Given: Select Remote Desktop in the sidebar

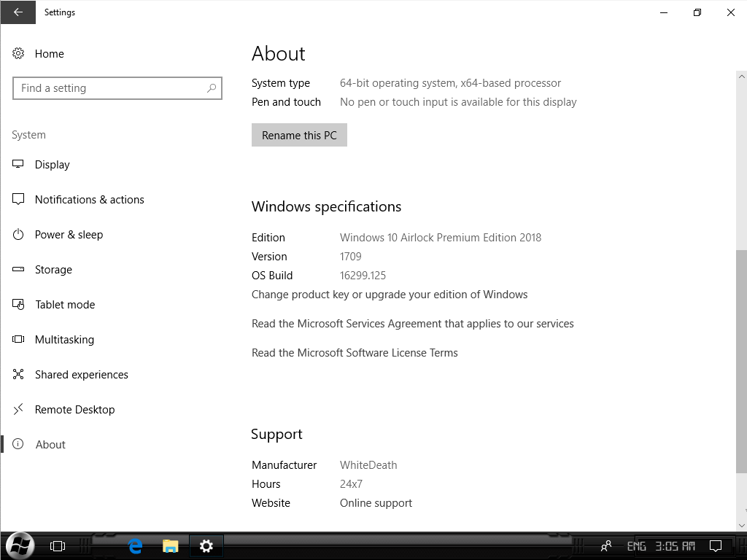Looking at the screenshot, I should (x=75, y=410).
